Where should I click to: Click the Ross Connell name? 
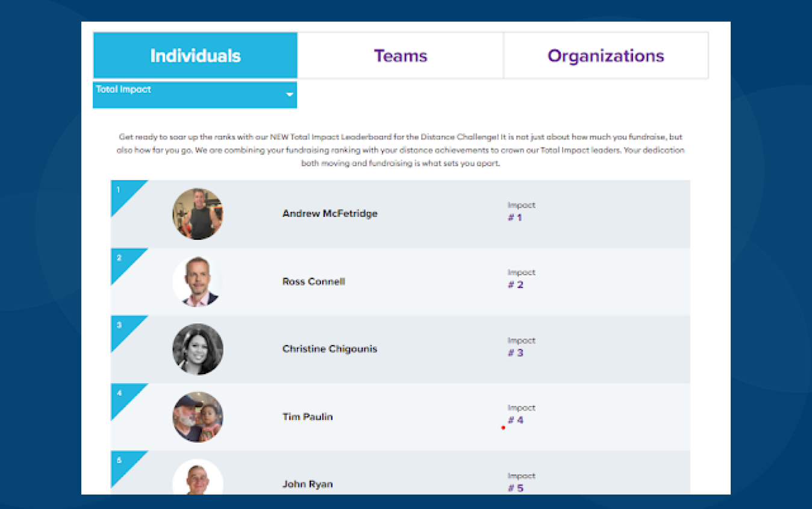313,281
